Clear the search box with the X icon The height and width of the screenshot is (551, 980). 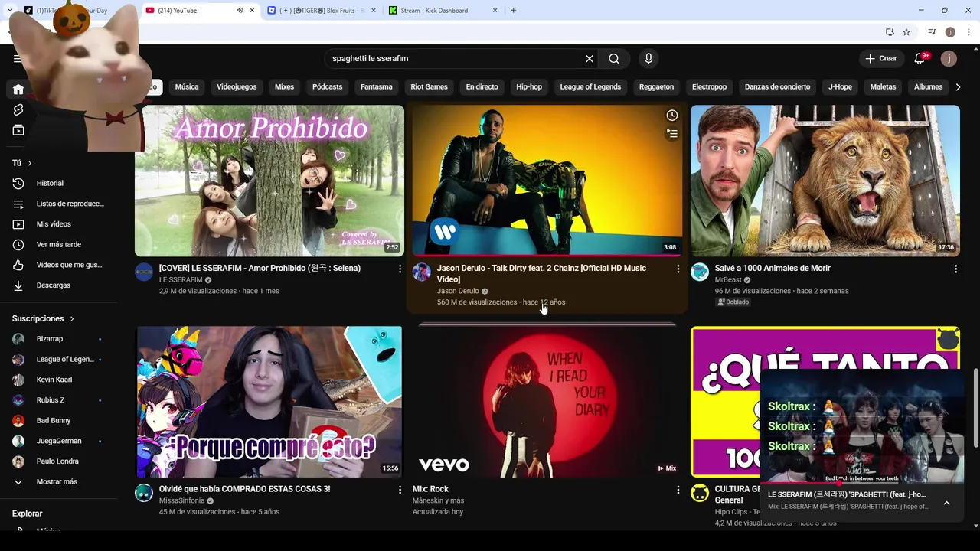pyautogui.click(x=590, y=59)
